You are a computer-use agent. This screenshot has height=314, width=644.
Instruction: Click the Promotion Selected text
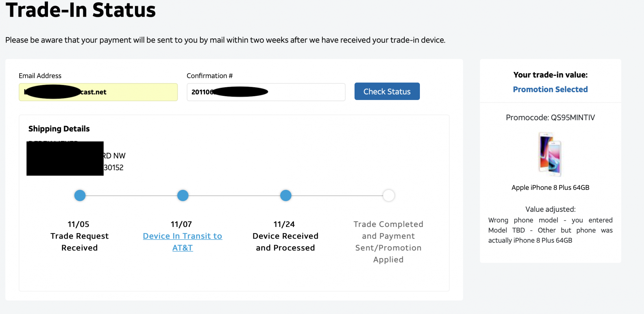click(550, 89)
